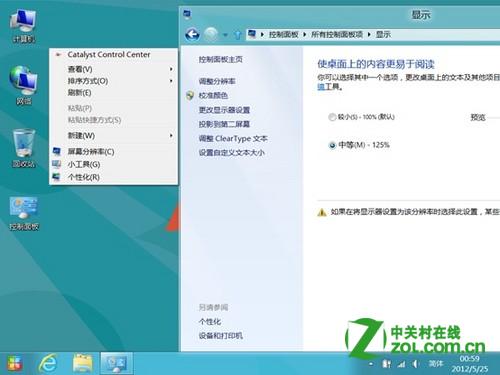
Task: Choose 小工具(G) in context menu
Action: [113, 164]
